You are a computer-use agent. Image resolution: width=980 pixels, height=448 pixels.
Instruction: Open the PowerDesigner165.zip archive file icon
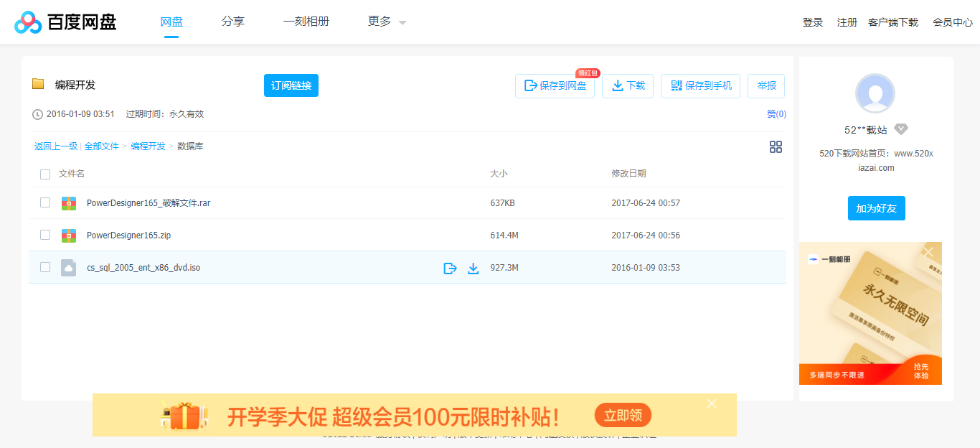[70, 235]
